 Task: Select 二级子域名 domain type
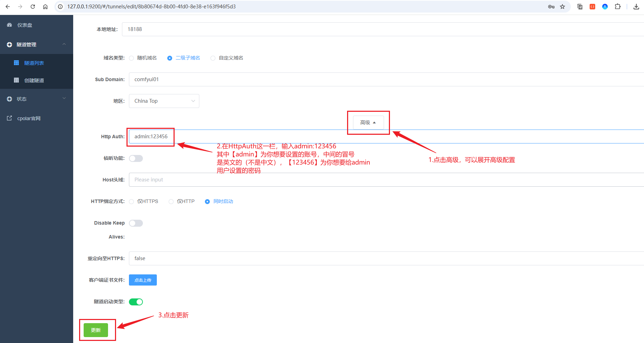pyautogui.click(x=170, y=58)
